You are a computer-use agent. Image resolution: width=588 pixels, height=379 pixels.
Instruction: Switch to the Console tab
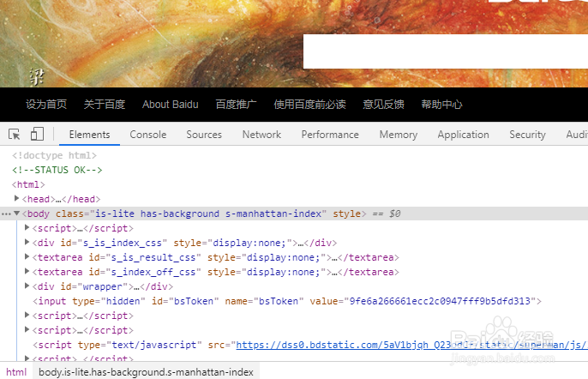point(148,135)
